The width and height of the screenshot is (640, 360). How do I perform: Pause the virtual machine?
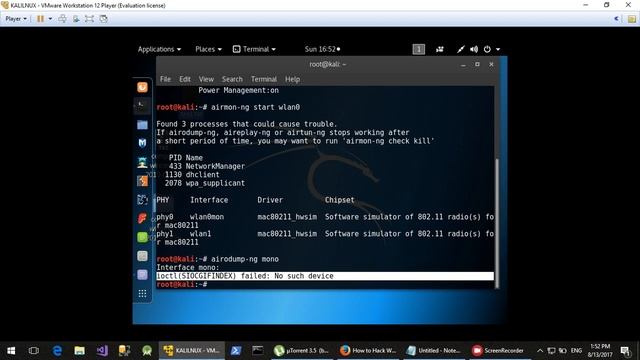(40, 19)
